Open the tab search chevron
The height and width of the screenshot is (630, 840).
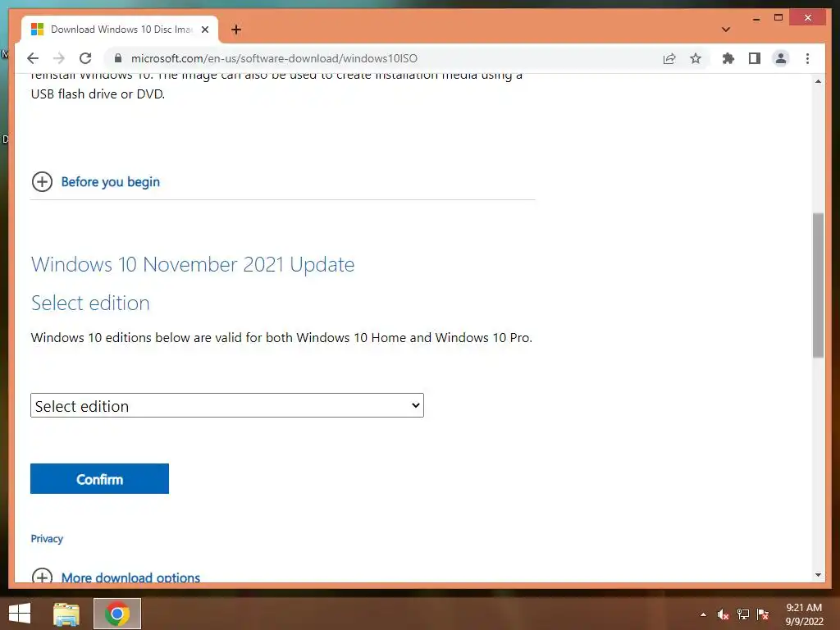tap(726, 30)
